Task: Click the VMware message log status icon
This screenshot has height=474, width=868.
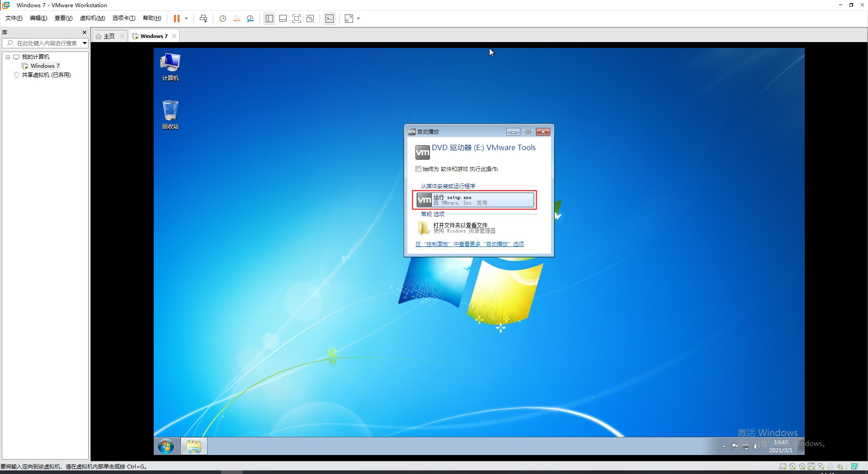Action: pos(854,466)
